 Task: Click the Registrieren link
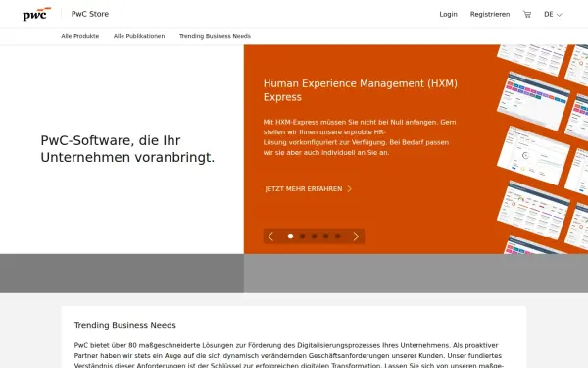(490, 15)
